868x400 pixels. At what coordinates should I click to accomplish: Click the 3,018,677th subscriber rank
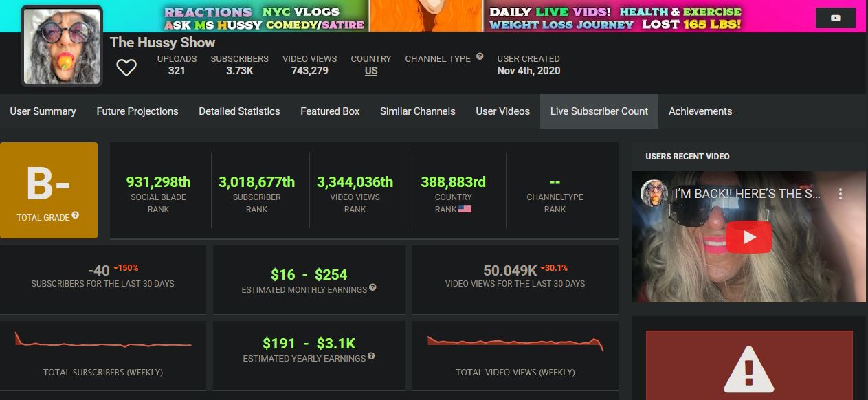click(256, 182)
